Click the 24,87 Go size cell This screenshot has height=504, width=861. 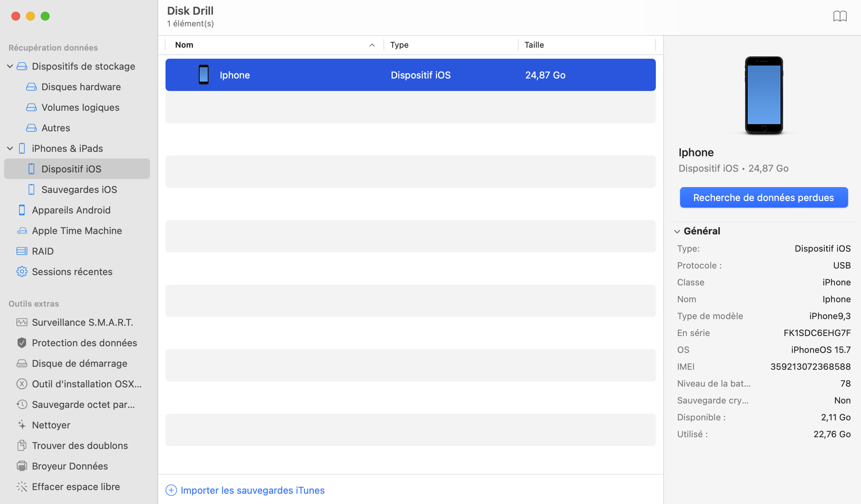pos(545,75)
